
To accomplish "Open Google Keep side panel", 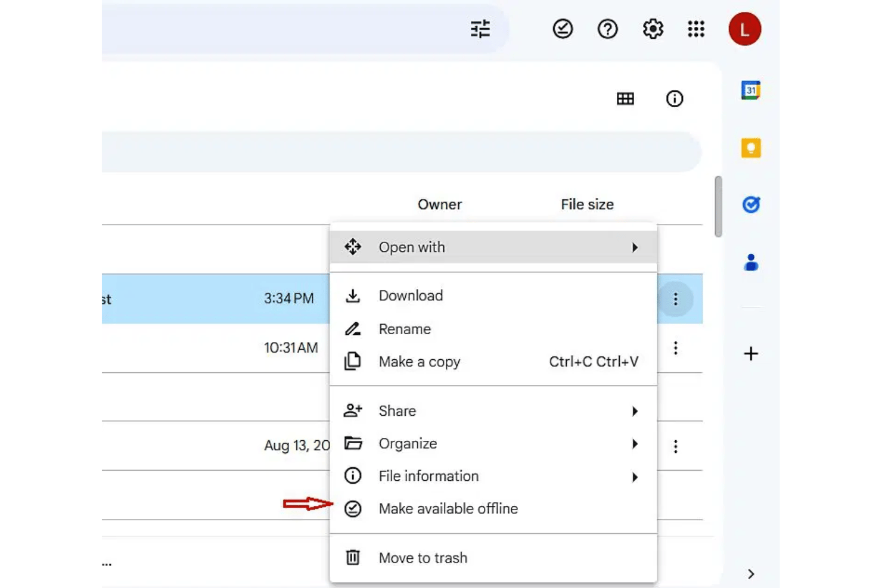I will click(751, 147).
